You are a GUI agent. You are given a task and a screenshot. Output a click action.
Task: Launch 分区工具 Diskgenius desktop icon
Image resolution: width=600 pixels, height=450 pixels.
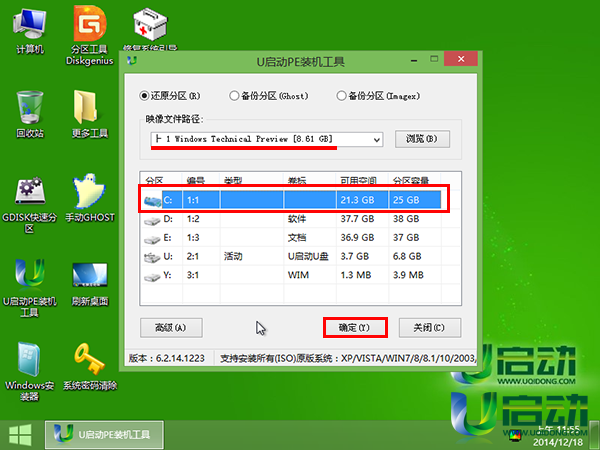[90, 36]
